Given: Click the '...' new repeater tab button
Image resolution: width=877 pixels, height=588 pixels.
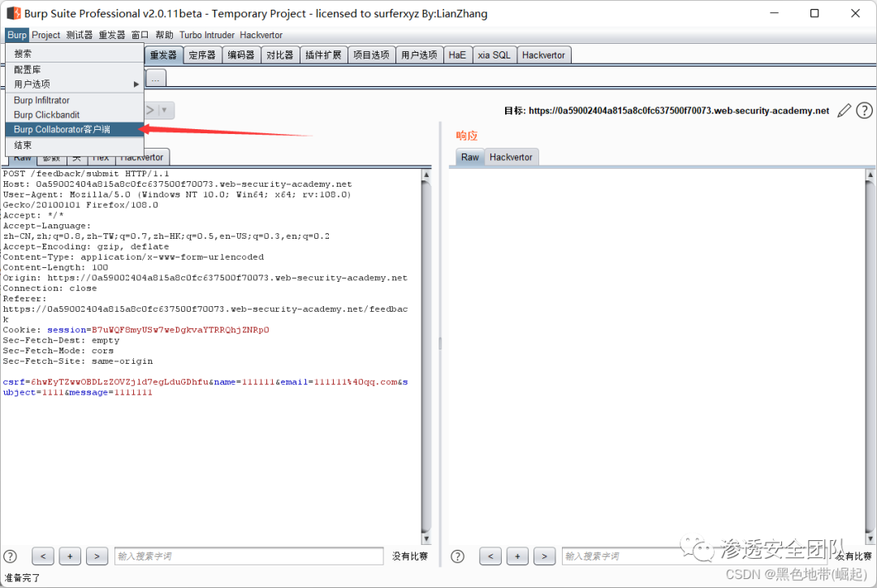Looking at the screenshot, I should pos(155,78).
